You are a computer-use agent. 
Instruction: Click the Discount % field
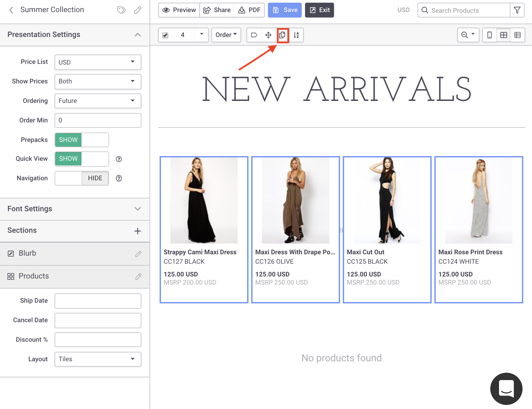click(x=98, y=340)
